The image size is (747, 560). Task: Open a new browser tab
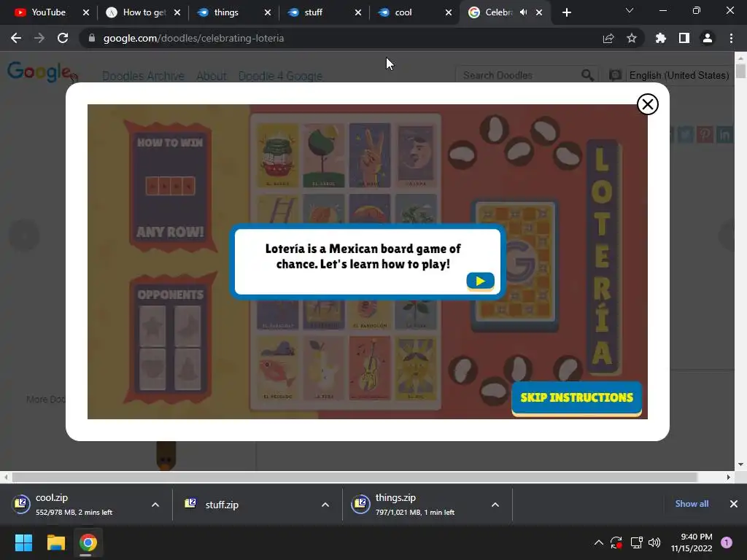click(566, 12)
